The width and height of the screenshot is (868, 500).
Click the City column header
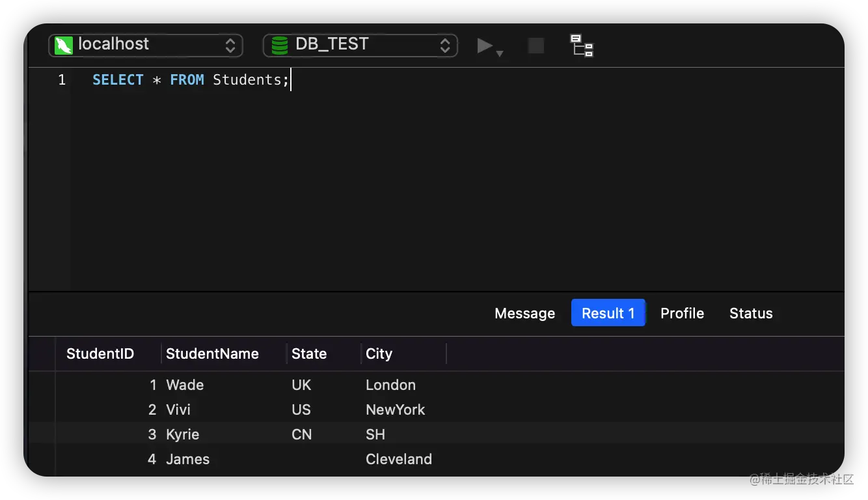tap(403, 354)
